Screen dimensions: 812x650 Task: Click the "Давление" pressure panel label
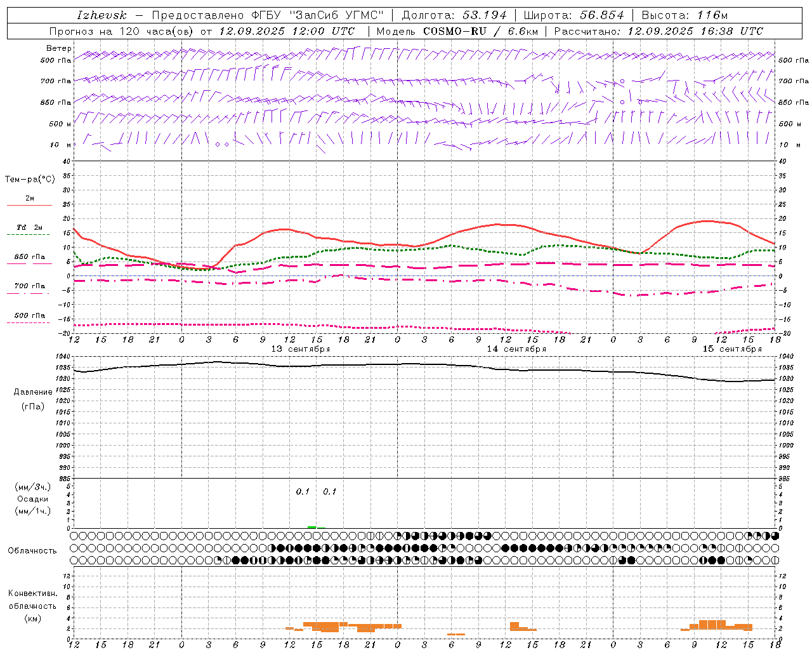(33, 392)
